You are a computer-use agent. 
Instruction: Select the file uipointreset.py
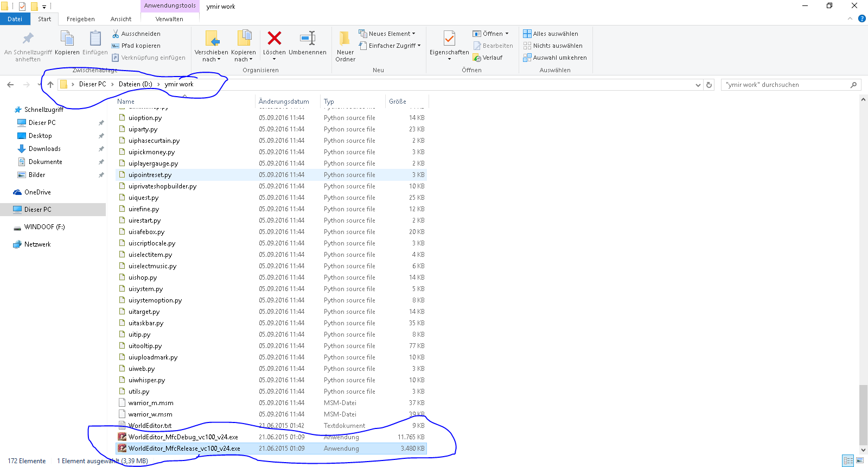click(x=271, y=175)
